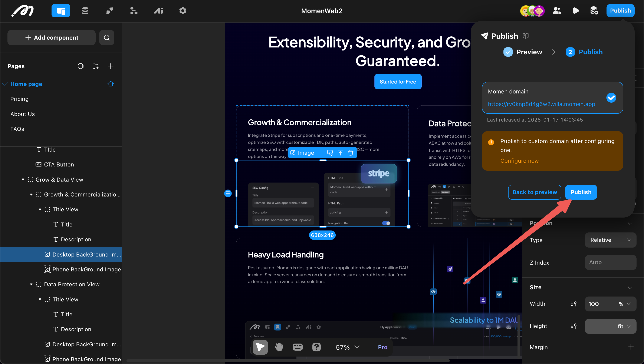Click the Add component button
Screen dimensions: 644x364
pos(52,37)
